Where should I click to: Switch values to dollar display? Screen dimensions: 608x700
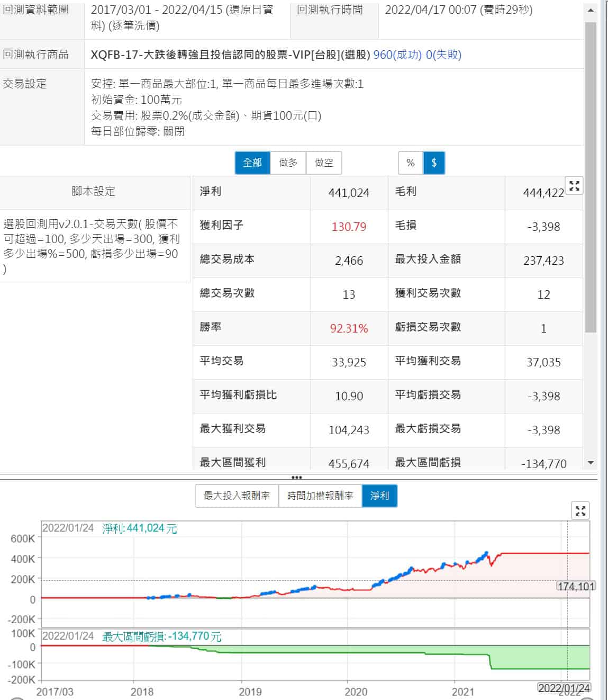434,163
